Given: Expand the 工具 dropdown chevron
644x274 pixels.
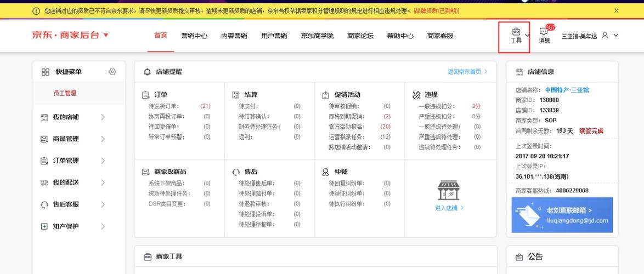Looking at the screenshot, I should click(x=527, y=35).
